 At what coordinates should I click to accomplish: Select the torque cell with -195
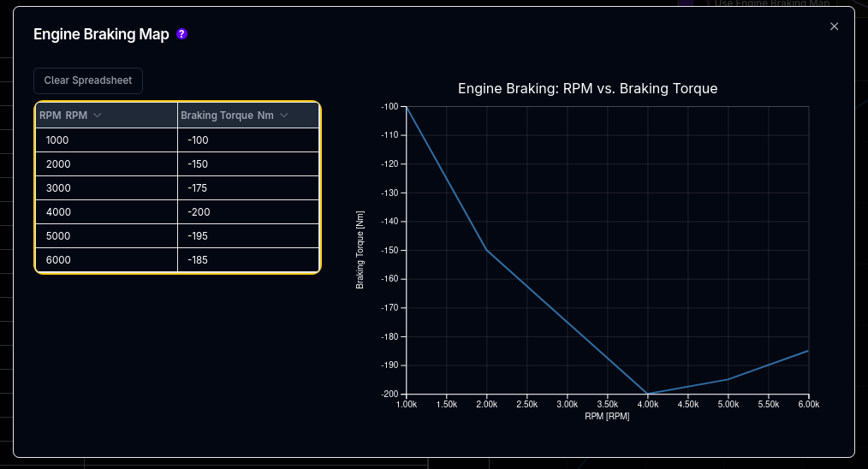pyautogui.click(x=248, y=236)
